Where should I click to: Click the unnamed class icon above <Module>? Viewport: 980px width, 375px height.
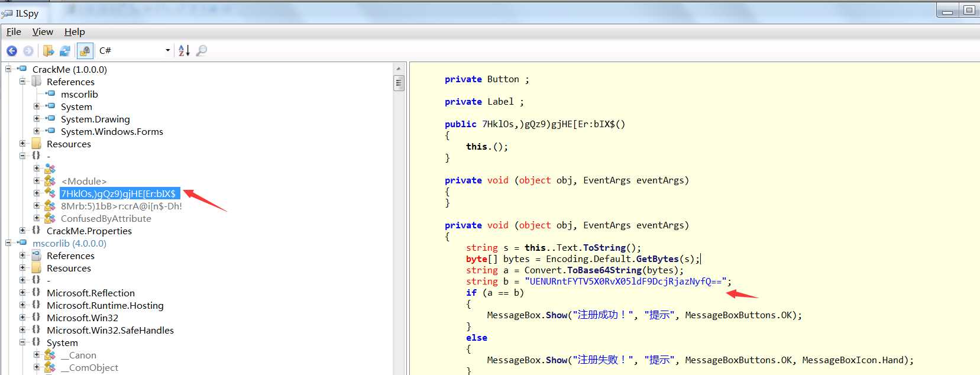(50, 169)
